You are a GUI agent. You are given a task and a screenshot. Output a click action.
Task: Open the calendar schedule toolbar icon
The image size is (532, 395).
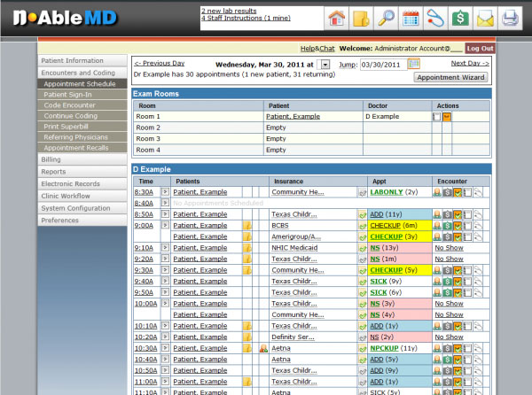411,18
